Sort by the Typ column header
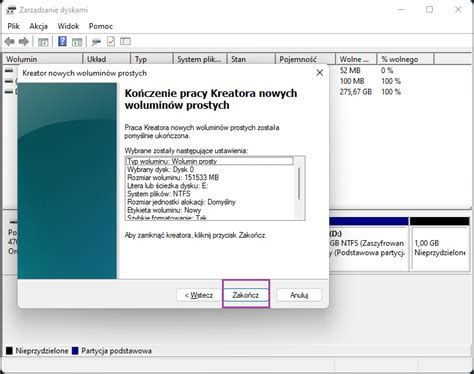Screen dimensions: 474x374 [152, 59]
